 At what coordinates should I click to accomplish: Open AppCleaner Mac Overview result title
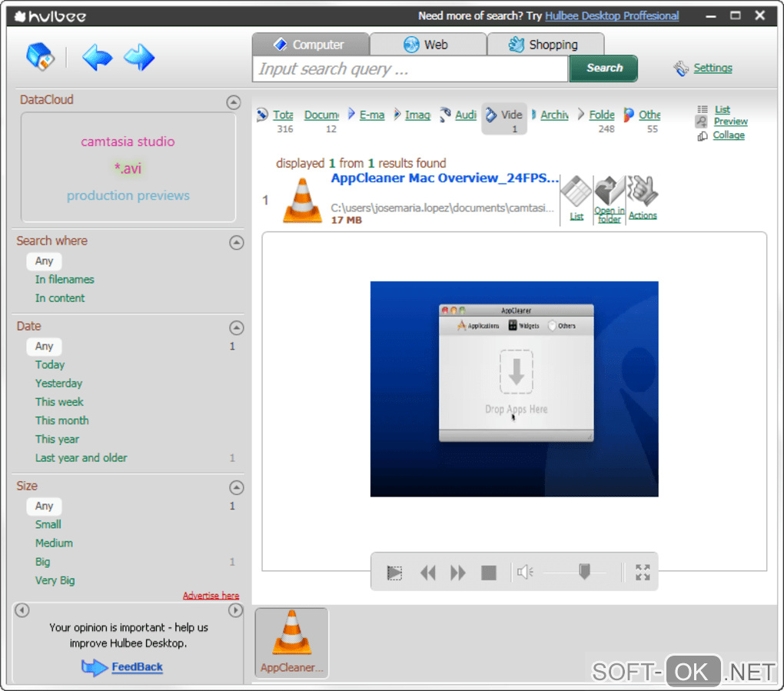point(444,178)
